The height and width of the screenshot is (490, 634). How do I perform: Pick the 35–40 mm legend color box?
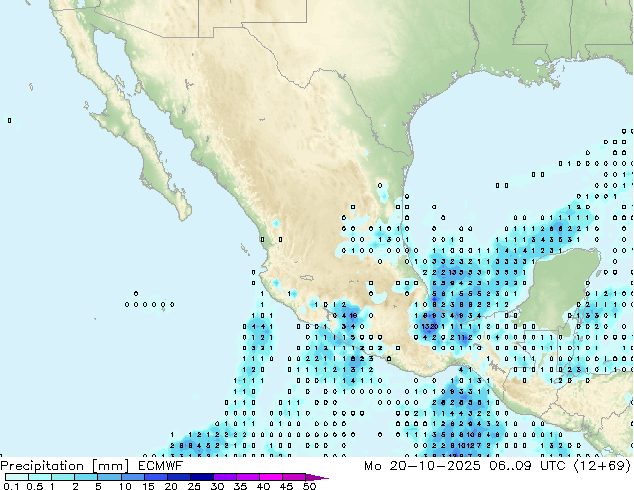click(247, 477)
